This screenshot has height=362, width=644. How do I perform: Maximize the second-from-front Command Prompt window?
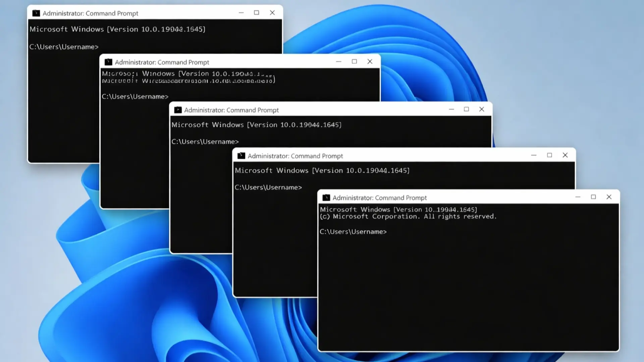point(549,155)
